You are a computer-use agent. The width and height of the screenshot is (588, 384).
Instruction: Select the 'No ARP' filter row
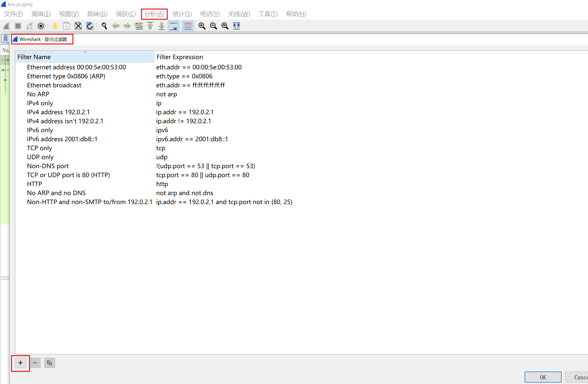coord(38,94)
